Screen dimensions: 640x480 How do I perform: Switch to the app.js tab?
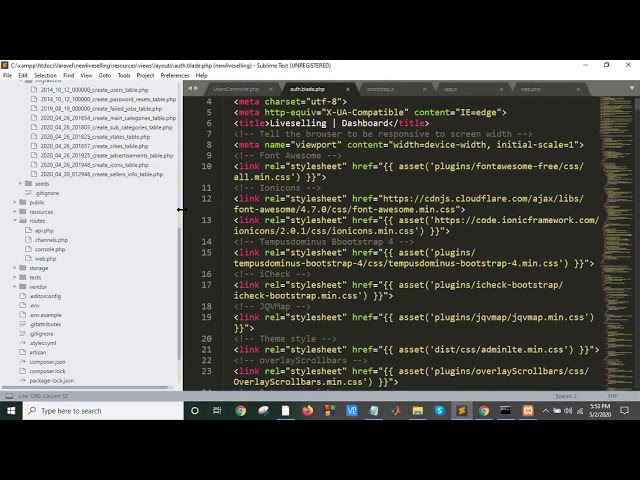click(451, 89)
